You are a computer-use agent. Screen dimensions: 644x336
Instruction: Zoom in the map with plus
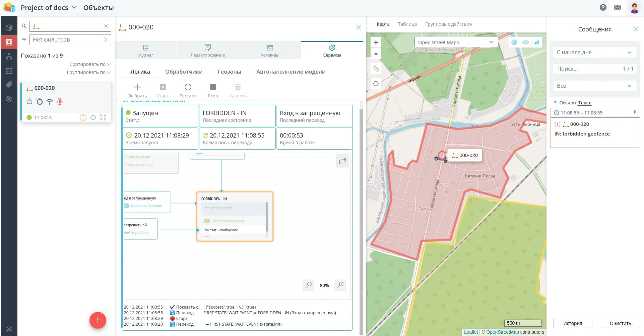click(x=376, y=43)
